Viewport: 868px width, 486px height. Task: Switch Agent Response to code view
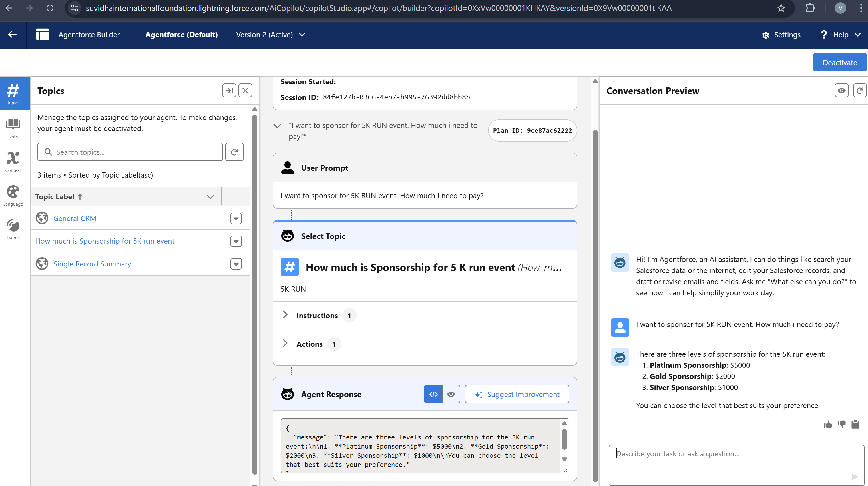coord(433,394)
